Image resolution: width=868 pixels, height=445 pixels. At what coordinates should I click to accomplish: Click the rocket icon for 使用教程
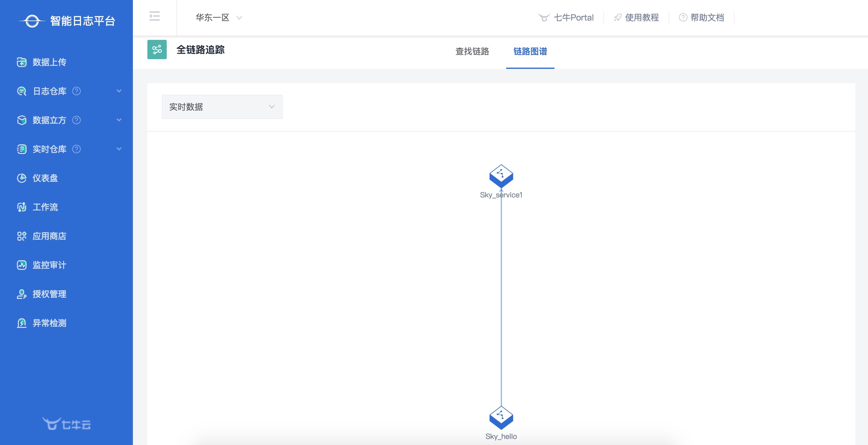pos(618,18)
